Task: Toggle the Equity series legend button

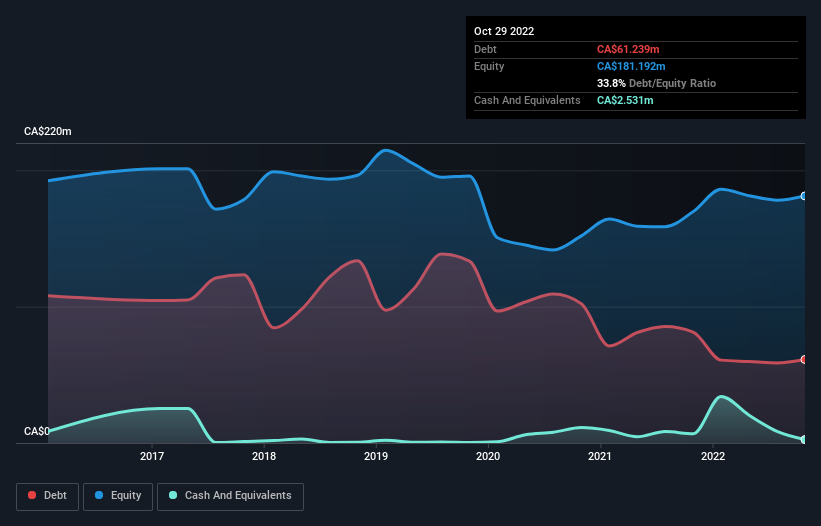Action: coord(118,496)
